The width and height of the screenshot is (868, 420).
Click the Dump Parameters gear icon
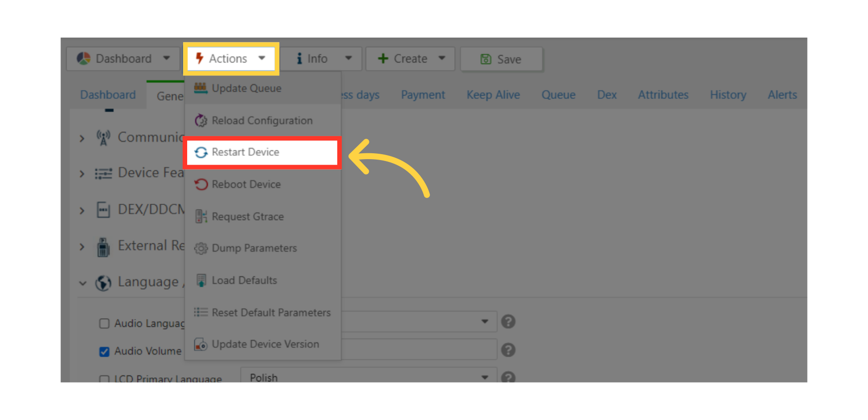201,248
